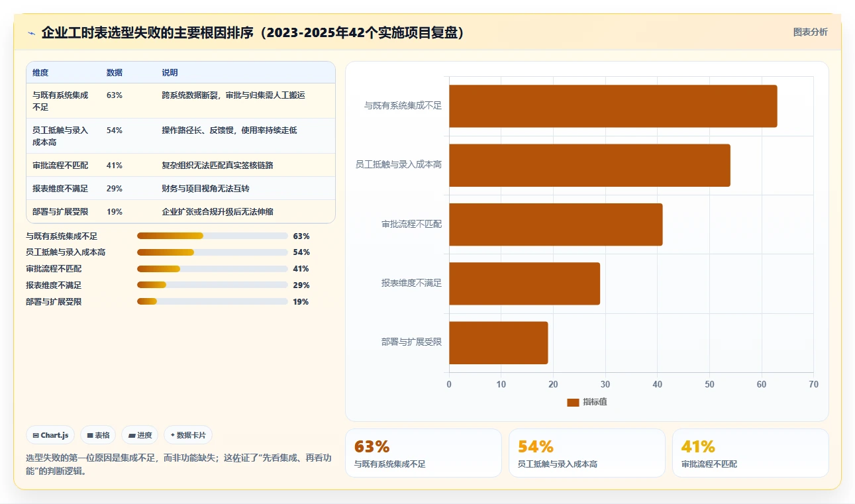Click the 指标值 legend label

pos(595,402)
